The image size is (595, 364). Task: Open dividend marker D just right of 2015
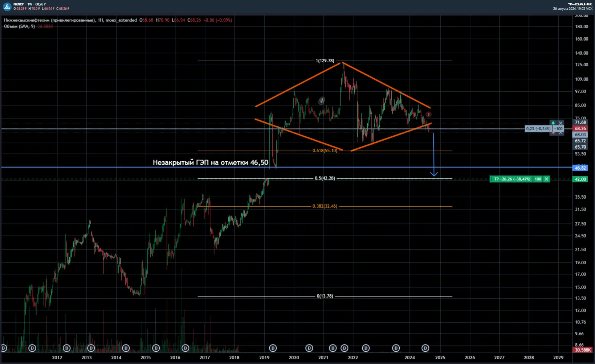click(x=156, y=348)
